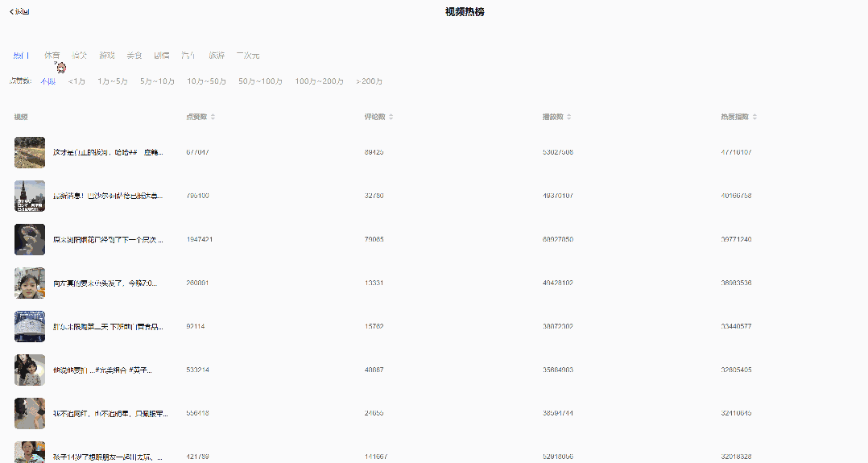Open the third video's dark thumbnail
Viewport: 868px width, 463px height.
30,239
